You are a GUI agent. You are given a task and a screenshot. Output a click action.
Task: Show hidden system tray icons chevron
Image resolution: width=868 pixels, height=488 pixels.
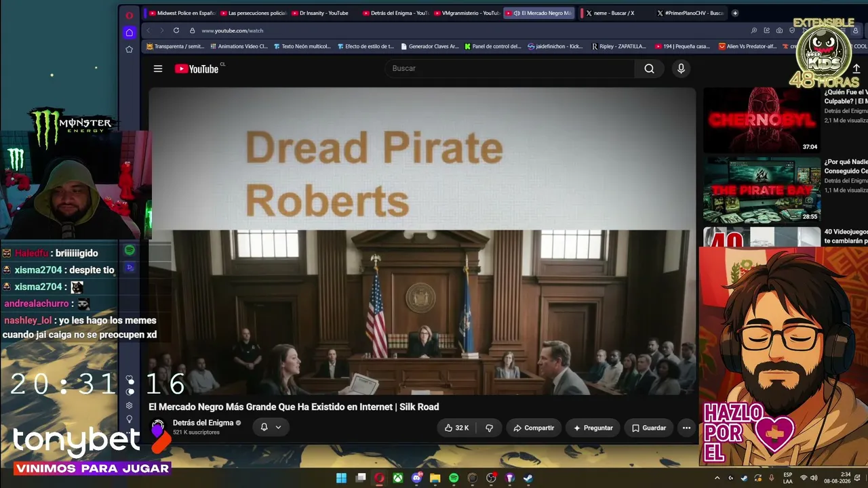tap(717, 478)
